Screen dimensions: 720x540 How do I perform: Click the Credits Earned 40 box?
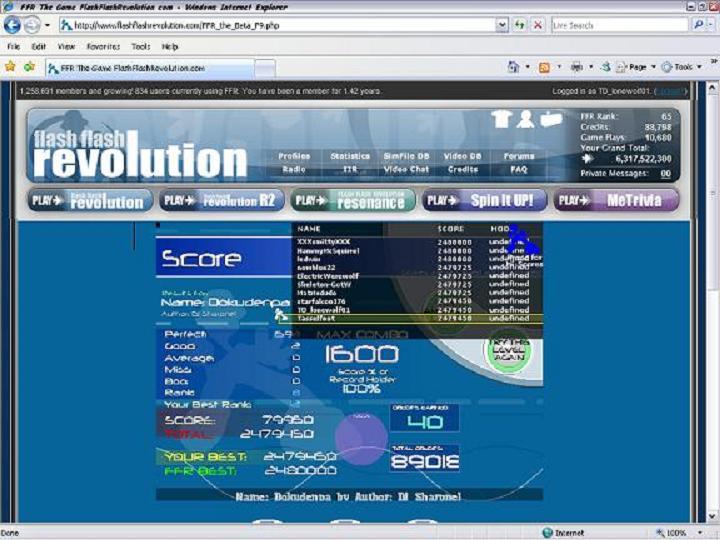coord(424,418)
